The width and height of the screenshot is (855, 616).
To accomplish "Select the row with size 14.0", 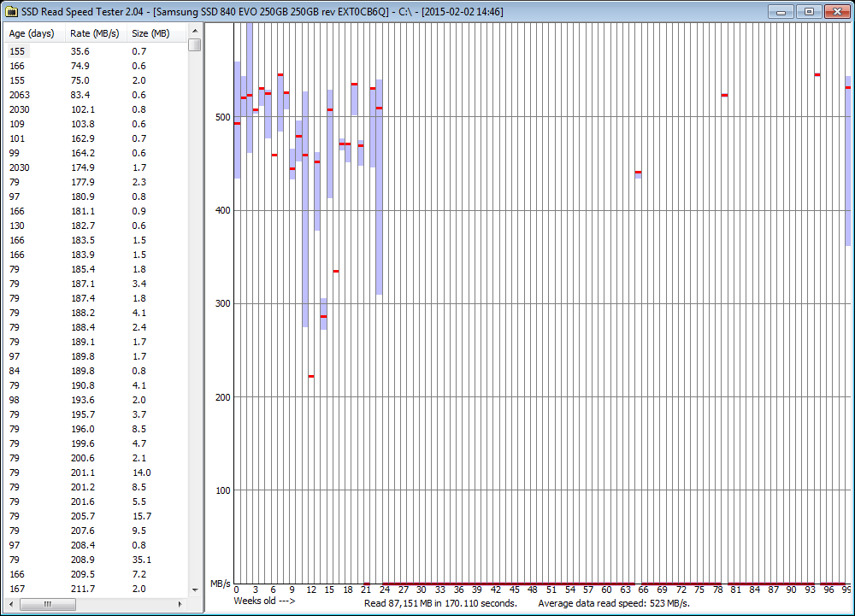I will coord(96,472).
